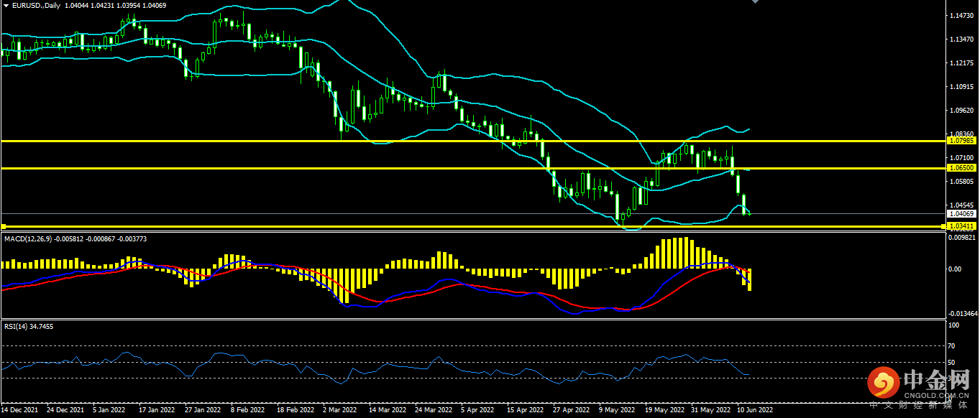Screen dimensions: 980x418
Task: Click the 1.13470 price scale value
Action: tap(963, 40)
